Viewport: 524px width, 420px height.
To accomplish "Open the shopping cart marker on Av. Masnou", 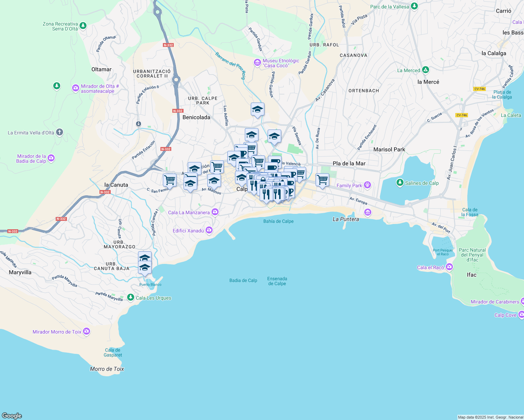I will (x=217, y=167).
